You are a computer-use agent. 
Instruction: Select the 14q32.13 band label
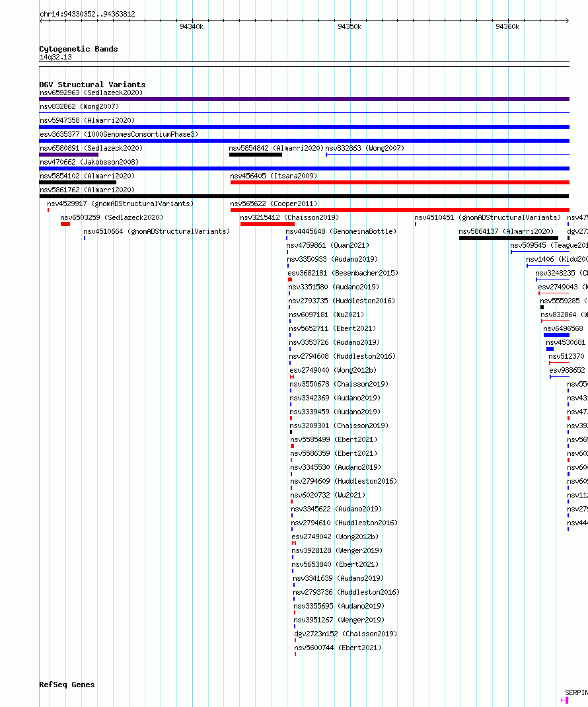click(55, 57)
